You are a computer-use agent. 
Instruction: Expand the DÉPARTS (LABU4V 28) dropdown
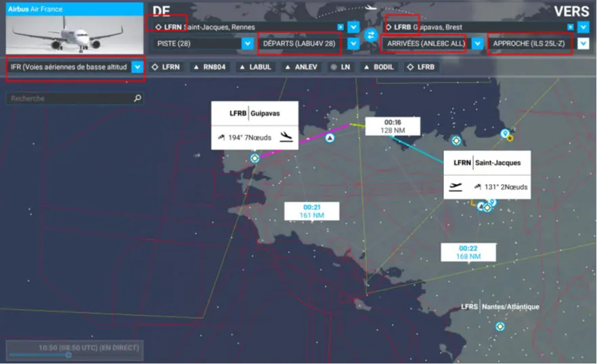click(x=354, y=43)
